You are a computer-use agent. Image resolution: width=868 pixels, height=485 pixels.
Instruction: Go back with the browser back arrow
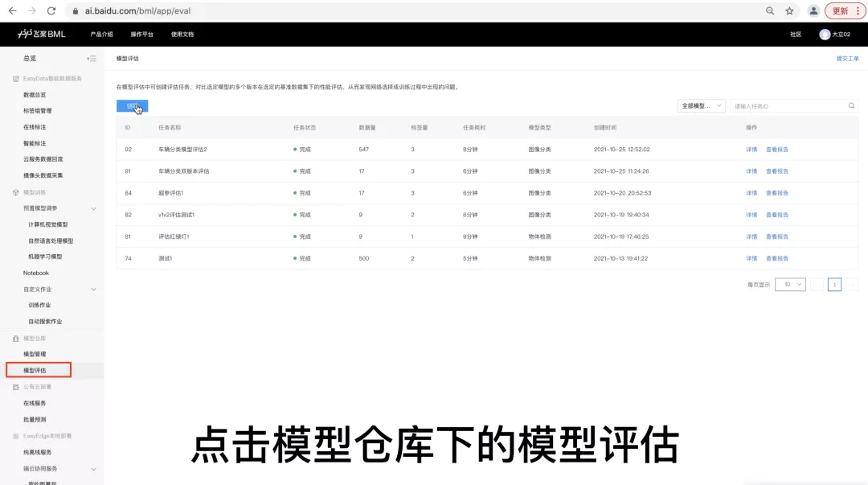coord(12,11)
